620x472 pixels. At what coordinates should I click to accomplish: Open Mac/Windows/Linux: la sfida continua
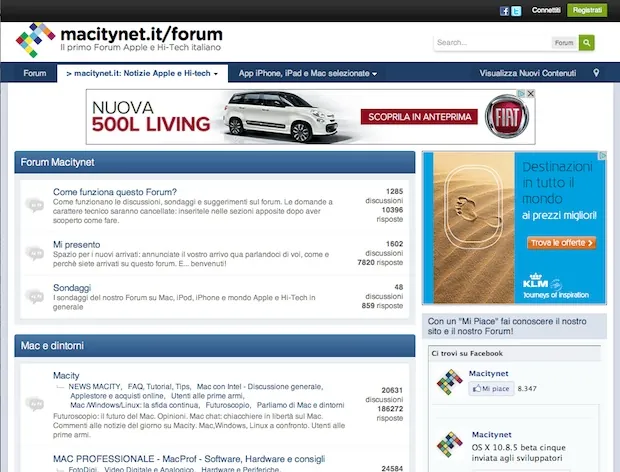[134, 405]
